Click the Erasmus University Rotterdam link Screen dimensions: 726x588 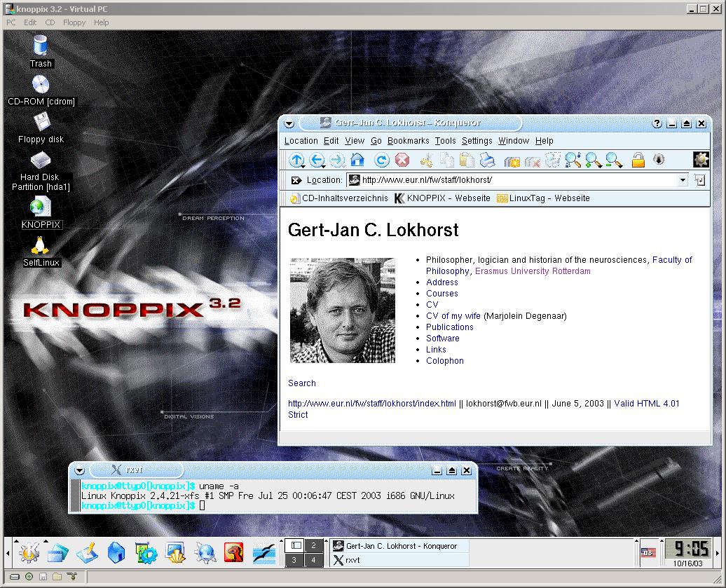coord(533,271)
